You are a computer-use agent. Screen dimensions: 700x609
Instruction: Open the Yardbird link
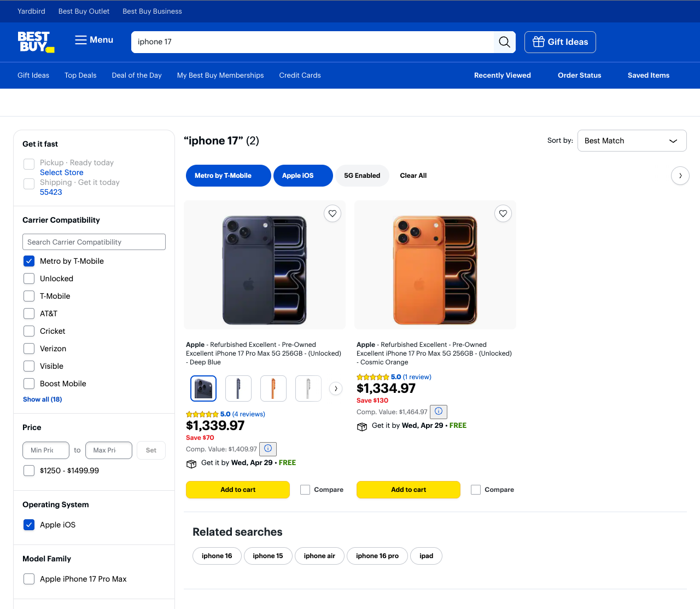[31, 11]
